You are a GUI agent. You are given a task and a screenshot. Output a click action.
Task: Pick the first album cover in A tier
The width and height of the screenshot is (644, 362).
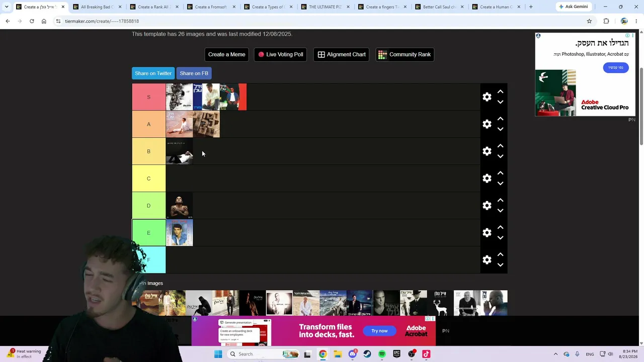179,124
